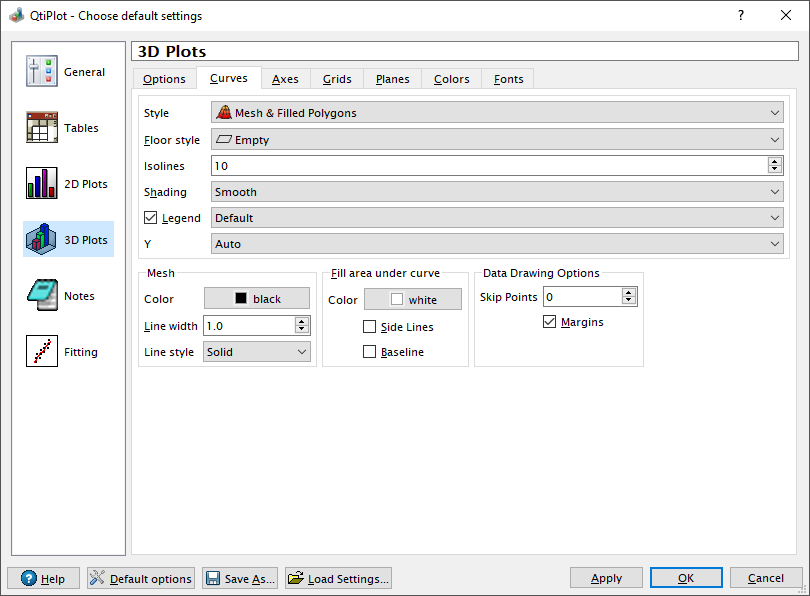Enable the Side Lines checkbox
The height and width of the screenshot is (596, 810).
[x=370, y=327]
